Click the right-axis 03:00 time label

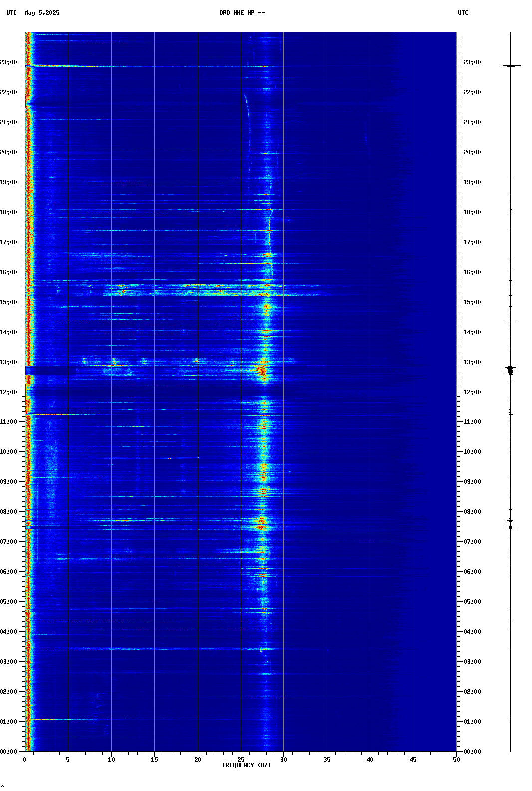[x=472, y=662]
